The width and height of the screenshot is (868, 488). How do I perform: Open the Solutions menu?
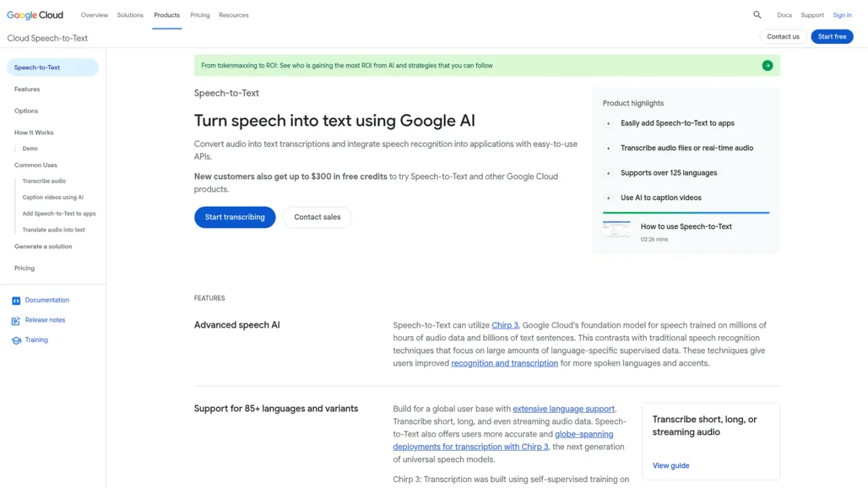pyautogui.click(x=130, y=15)
